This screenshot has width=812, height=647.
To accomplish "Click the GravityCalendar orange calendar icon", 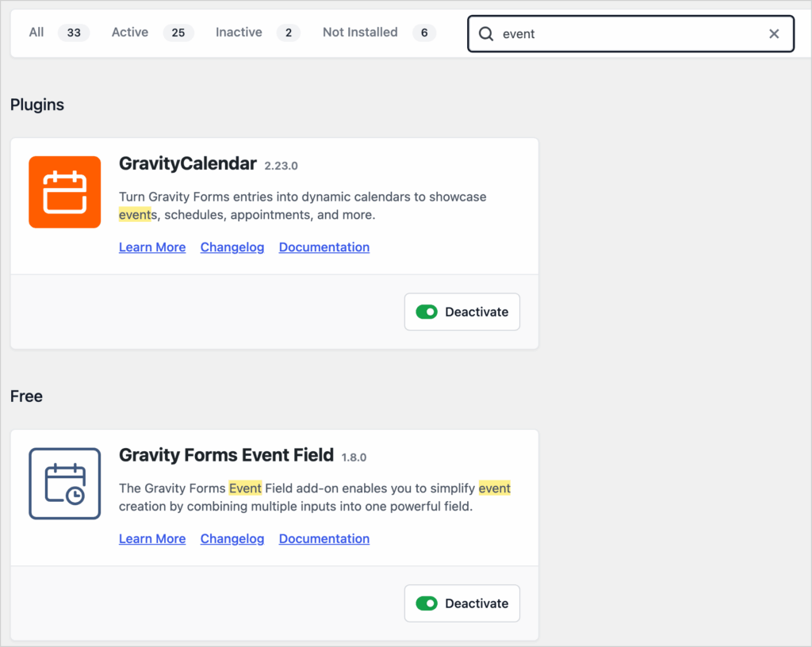I will tap(65, 192).
